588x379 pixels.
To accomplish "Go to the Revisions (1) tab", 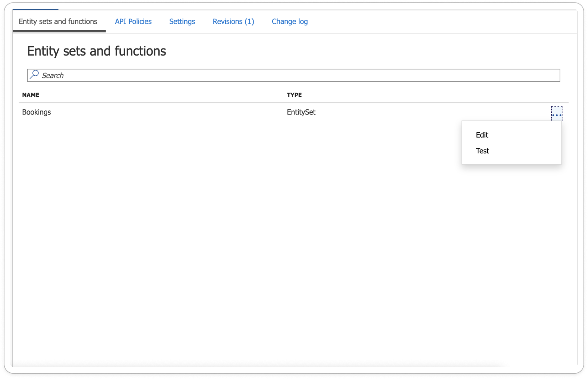I will pos(233,22).
